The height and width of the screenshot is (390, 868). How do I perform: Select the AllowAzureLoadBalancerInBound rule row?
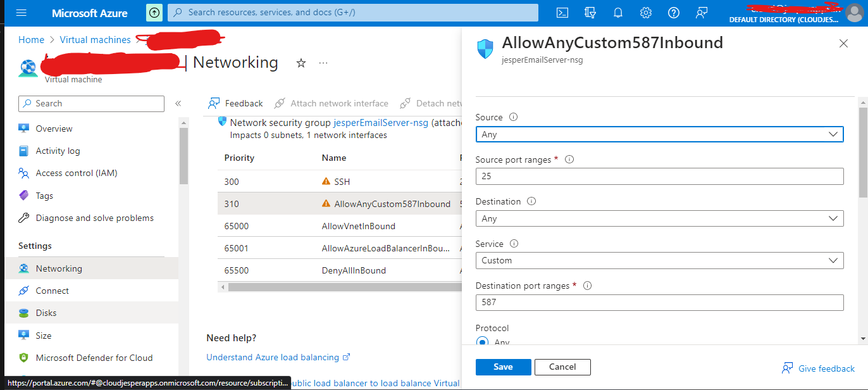340,248
